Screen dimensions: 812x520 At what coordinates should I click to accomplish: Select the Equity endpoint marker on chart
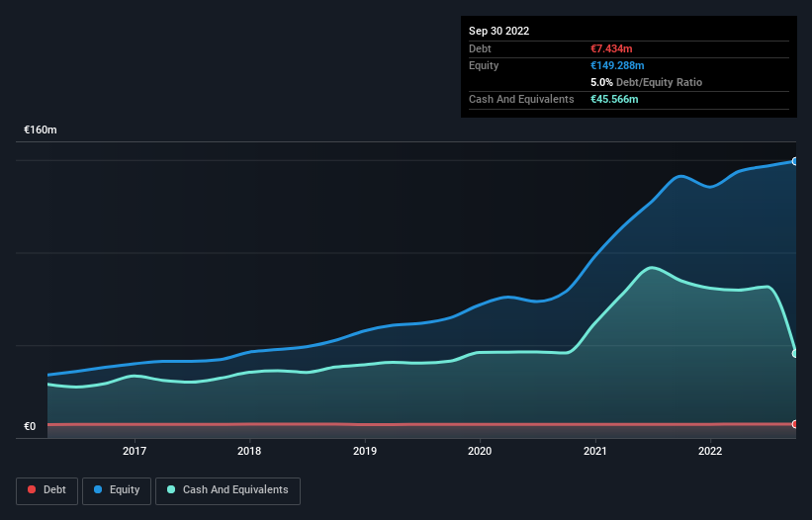pos(795,161)
